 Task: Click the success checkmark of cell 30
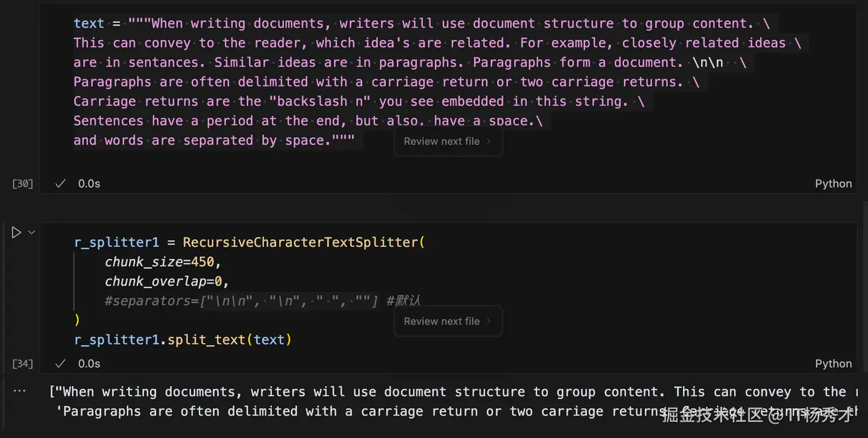point(60,184)
